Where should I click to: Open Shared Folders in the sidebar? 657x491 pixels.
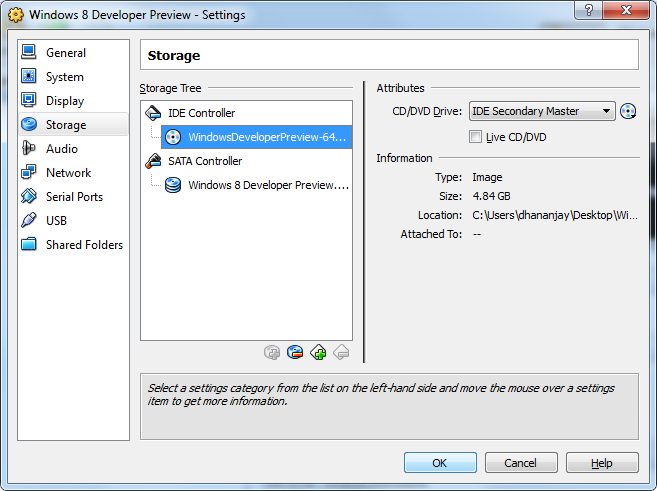point(84,245)
